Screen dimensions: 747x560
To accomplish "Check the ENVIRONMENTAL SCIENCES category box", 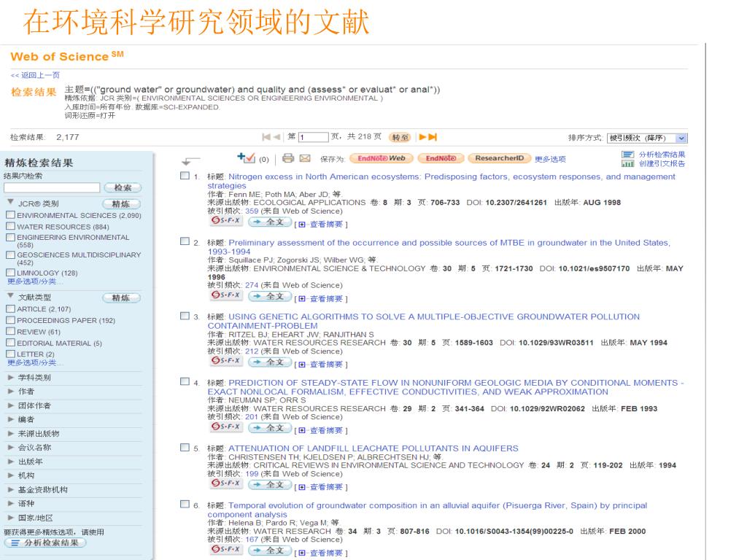I will click(x=10, y=215).
